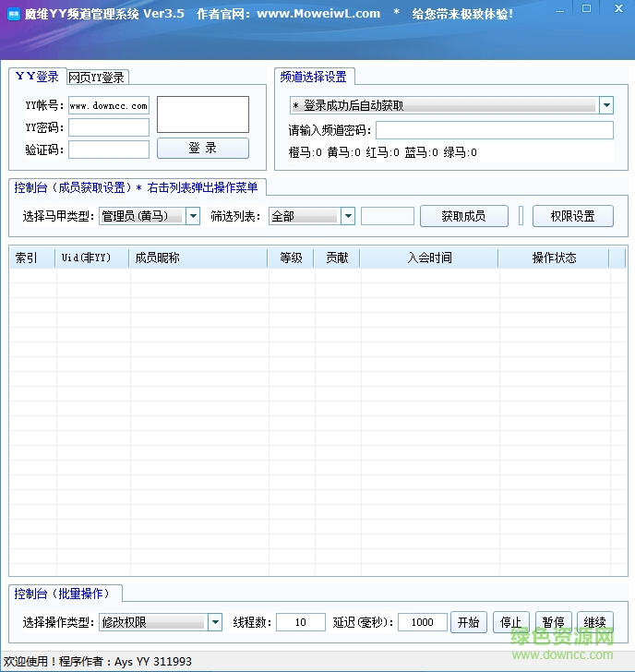This screenshot has width=635, height=672.
Task: Click the captcha image box
Action: coord(203,114)
